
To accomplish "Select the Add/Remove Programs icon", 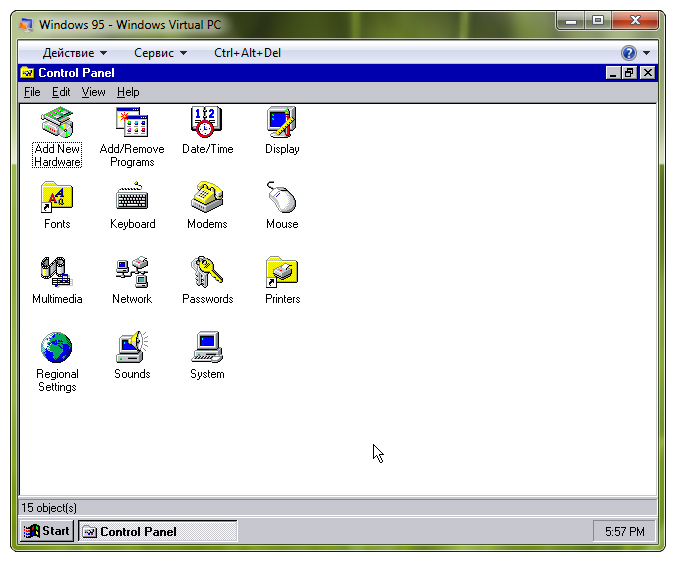I will tap(132, 122).
